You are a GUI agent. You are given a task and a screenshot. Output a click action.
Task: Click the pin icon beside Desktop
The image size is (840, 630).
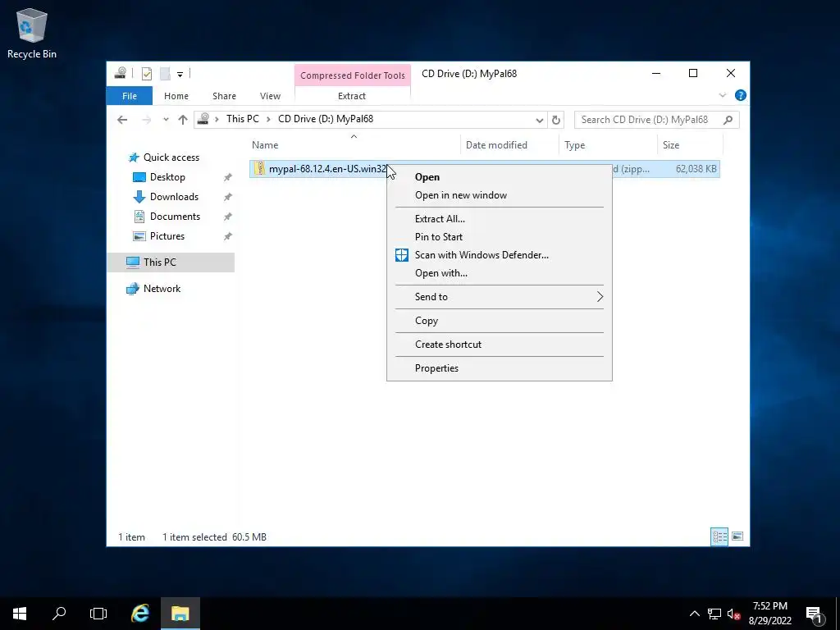click(x=228, y=177)
